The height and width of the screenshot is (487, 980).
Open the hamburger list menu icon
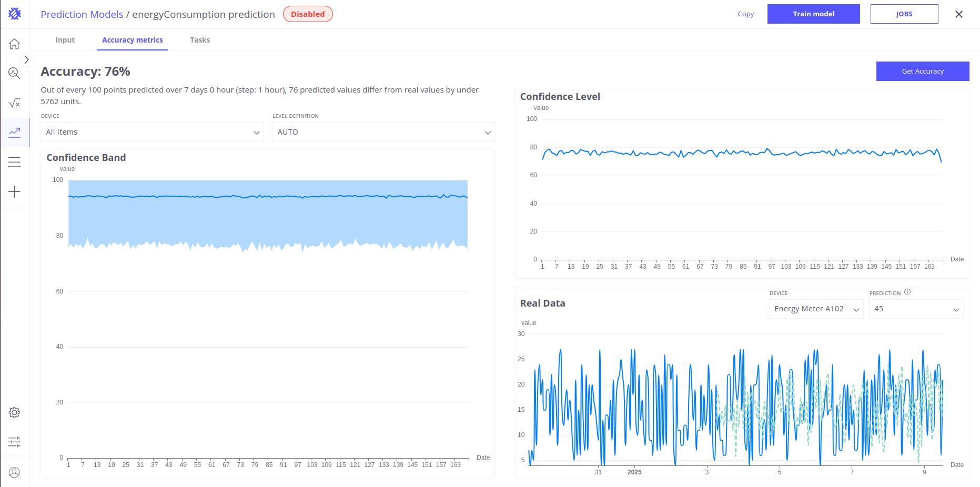click(x=14, y=163)
